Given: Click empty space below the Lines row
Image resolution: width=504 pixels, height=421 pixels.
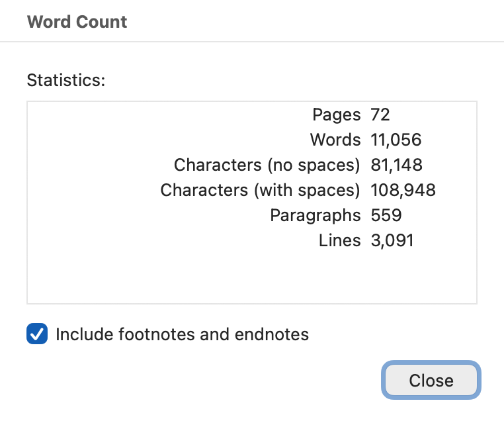Looking at the screenshot, I should (298, 278).
